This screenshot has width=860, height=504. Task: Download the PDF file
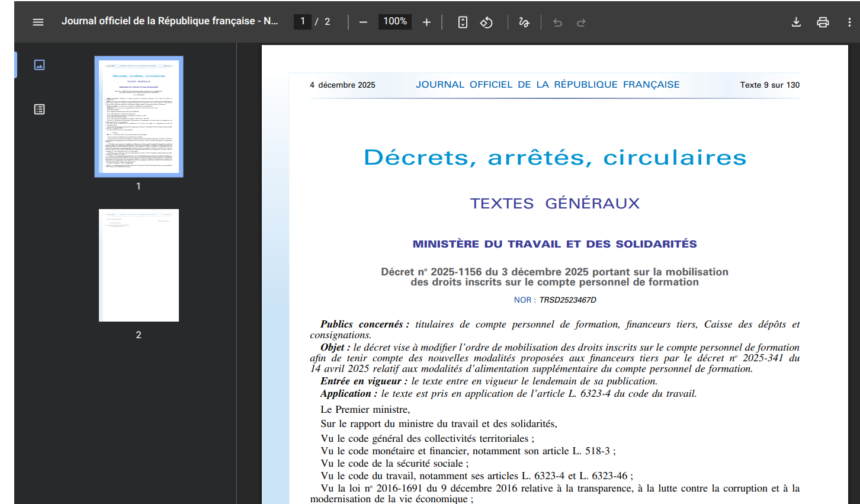796,22
